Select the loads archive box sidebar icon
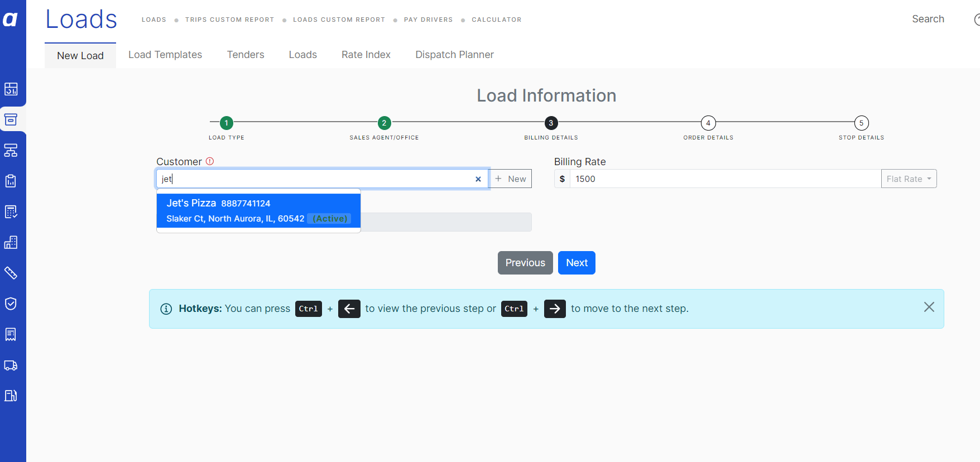 (11, 119)
